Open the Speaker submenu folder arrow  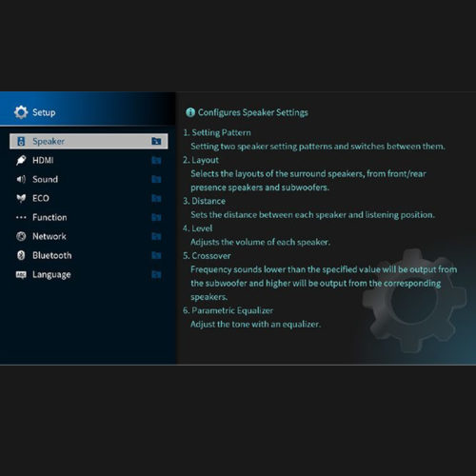click(156, 141)
